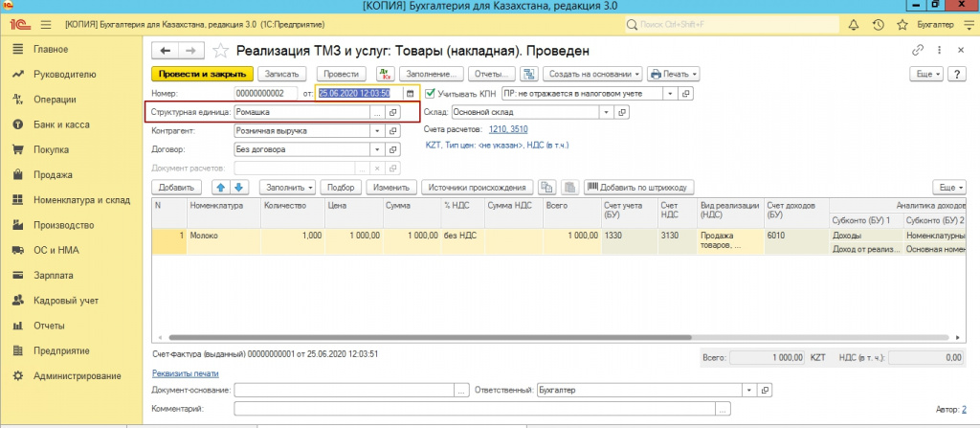The width and height of the screenshot is (980, 428).
Task: Go forward with the right arrow button
Action: point(191,51)
